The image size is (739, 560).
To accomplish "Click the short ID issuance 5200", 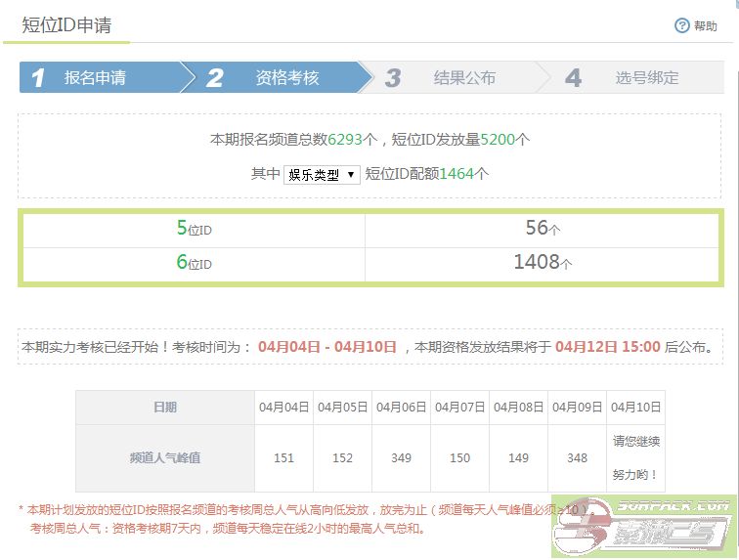I will [498, 140].
